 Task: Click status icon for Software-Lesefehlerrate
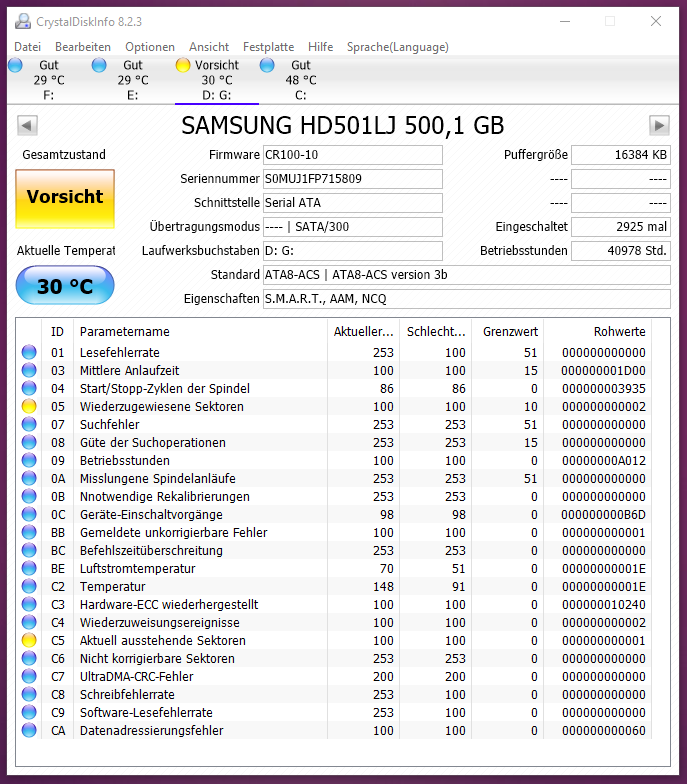point(29,712)
